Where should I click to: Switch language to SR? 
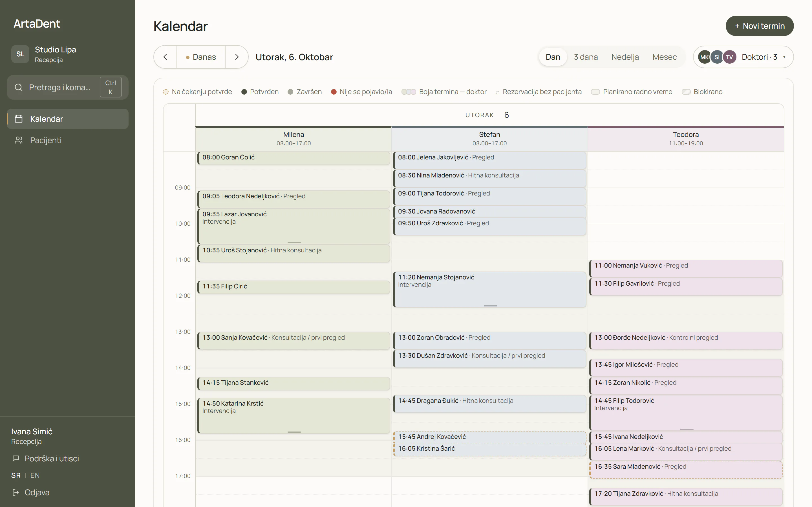pos(16,475)
